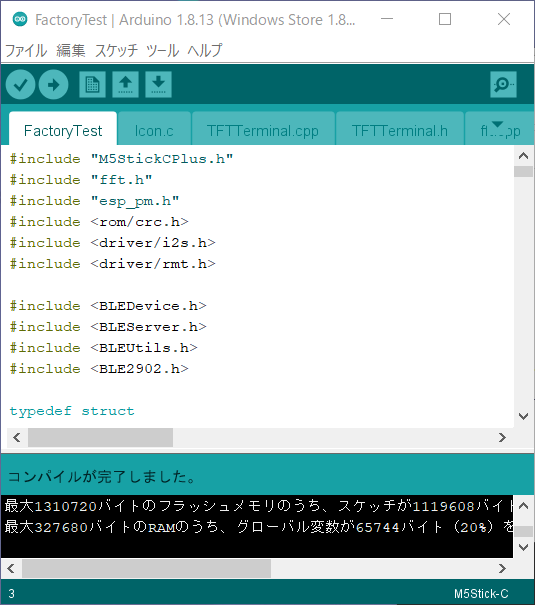This screenshot has width=535, height=605.
Task: Click the Verify (checkmark) compile button
Action: tap(20, 84)
